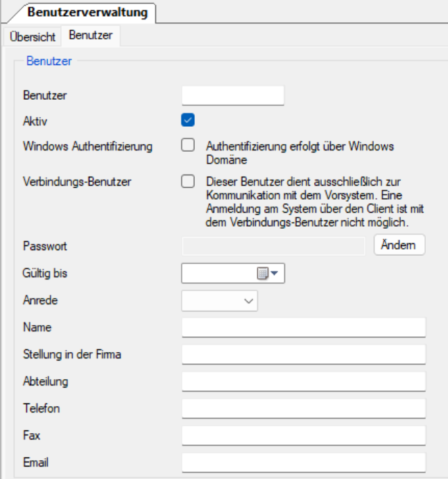448x479 pixels.
Task: Open the calendar picker for Gültig bis
Action: pyautogui.click(x=267, y=274)
